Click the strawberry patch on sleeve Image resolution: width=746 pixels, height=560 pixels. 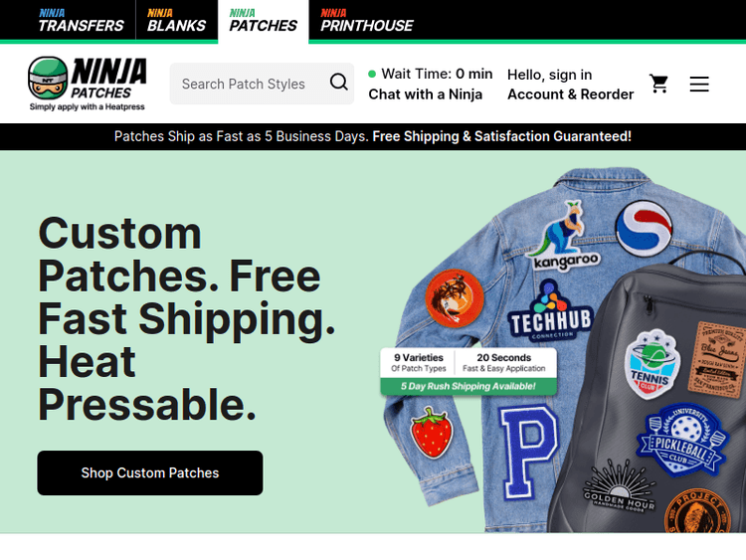432,433
